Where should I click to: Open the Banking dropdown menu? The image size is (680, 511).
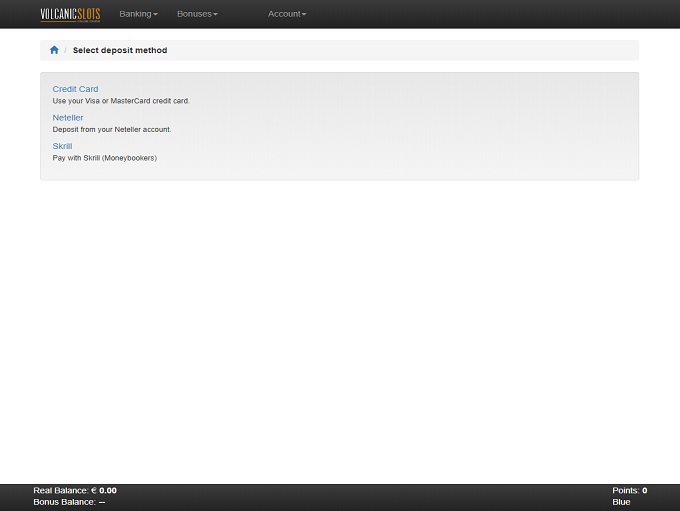tap(138, 14)
